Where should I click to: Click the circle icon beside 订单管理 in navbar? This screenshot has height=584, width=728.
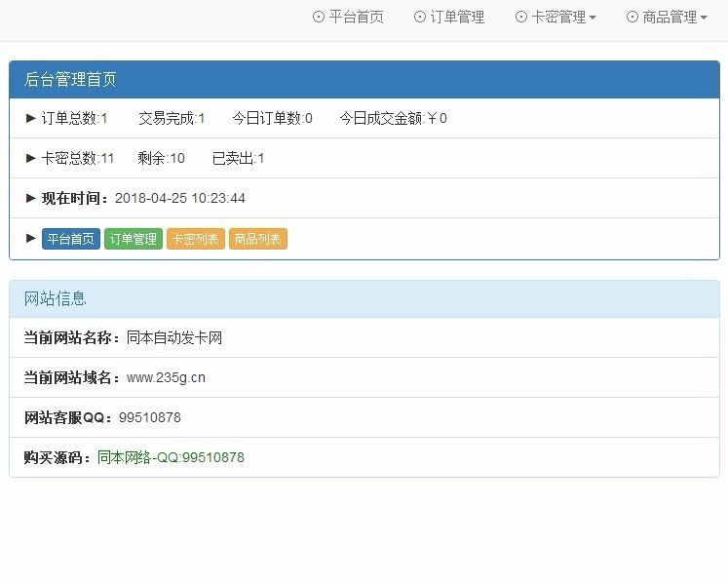[420, 17]
